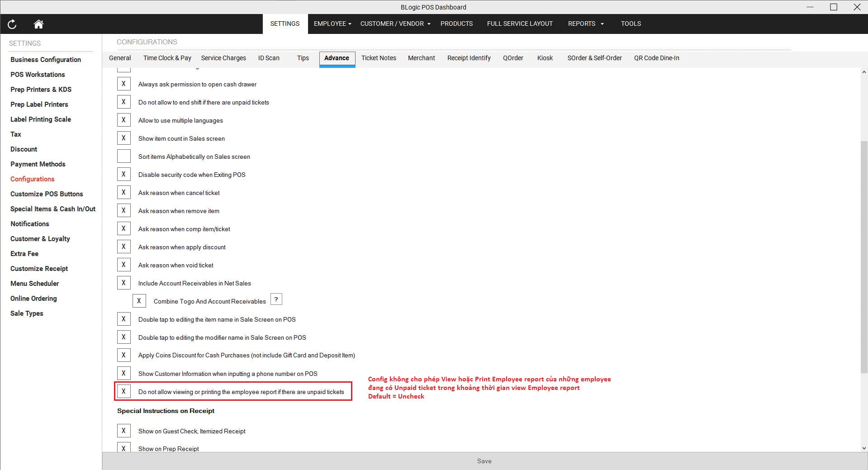Open Payment Methods in settings sidebar
This screenshot has width=868, height=470.
coord(38,164)
